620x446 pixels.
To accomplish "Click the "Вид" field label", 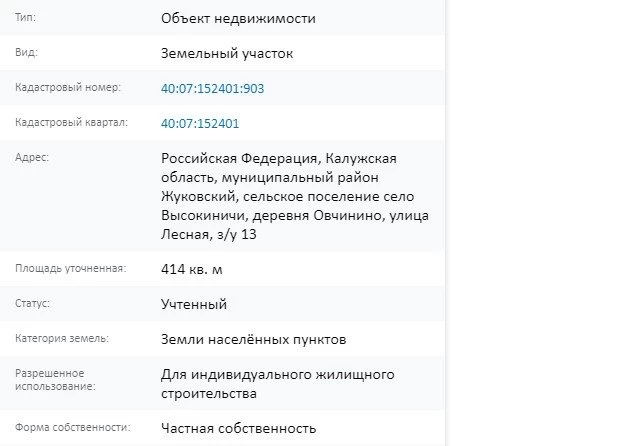I will coord(26,53).
